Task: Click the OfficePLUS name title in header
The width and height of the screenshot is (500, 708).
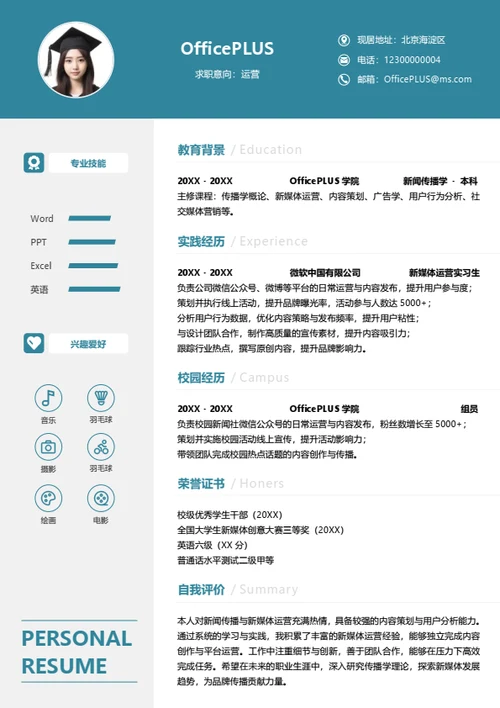Action: 227,48
